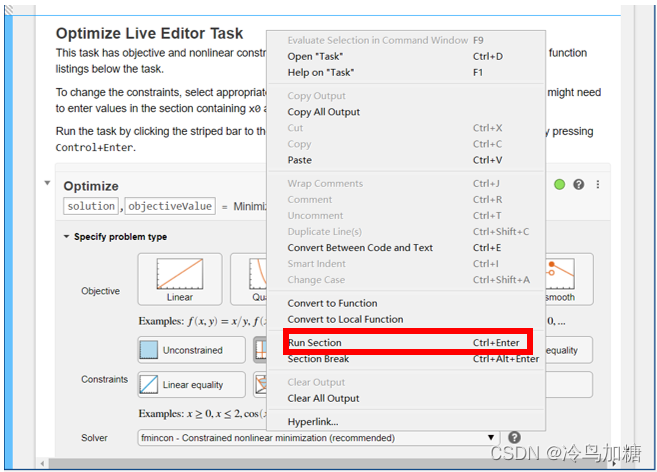
Task: Click the objectiveValue output variable field
Action: pos(170,206)
